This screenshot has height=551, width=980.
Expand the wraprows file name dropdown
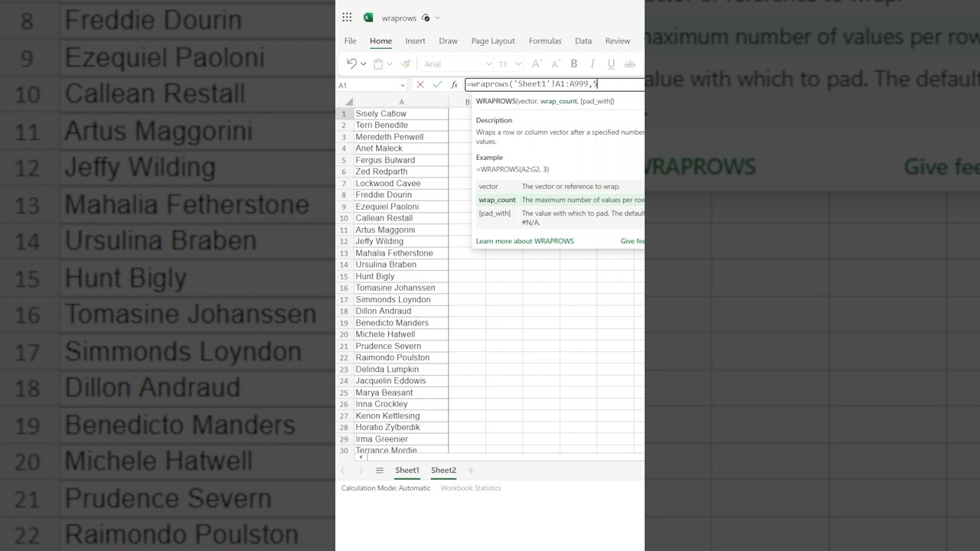(x=437, y=18)
